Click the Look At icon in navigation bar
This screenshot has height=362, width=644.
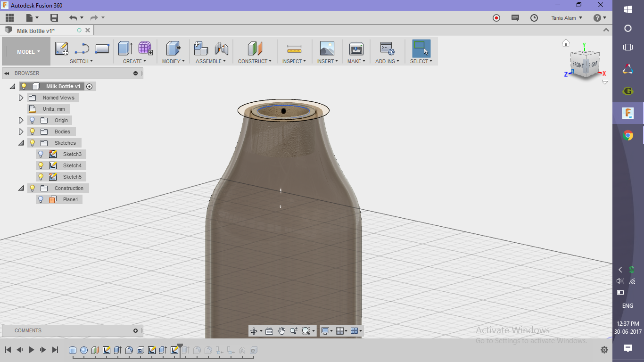269,331
